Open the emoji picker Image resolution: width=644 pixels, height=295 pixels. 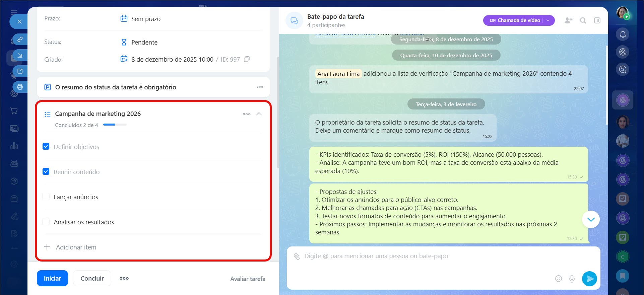558,279
